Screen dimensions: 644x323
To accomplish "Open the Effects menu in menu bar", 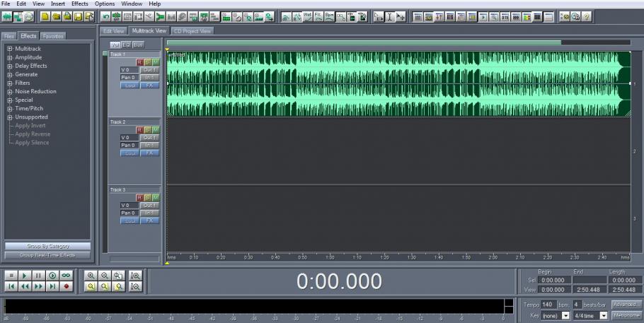I will point(79,4).
